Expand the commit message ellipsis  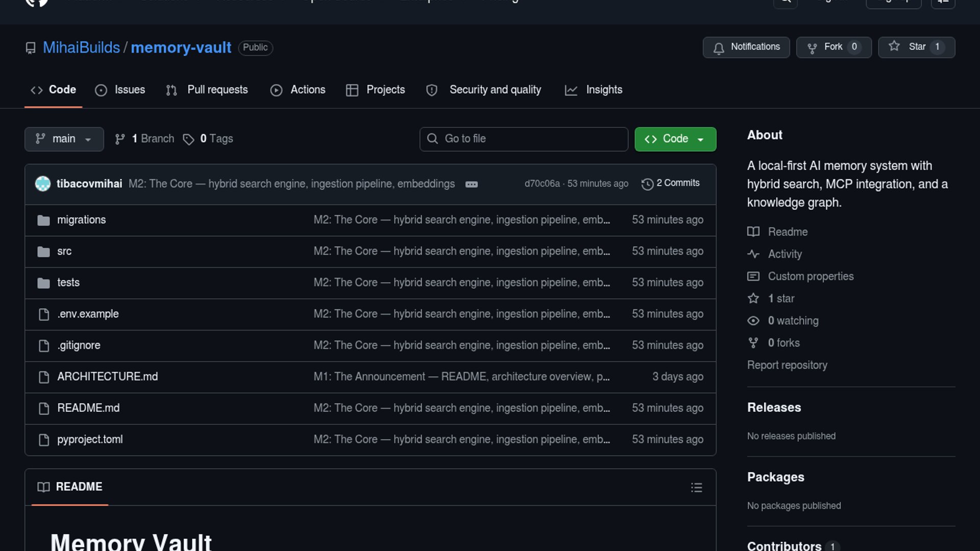[471, 184]
